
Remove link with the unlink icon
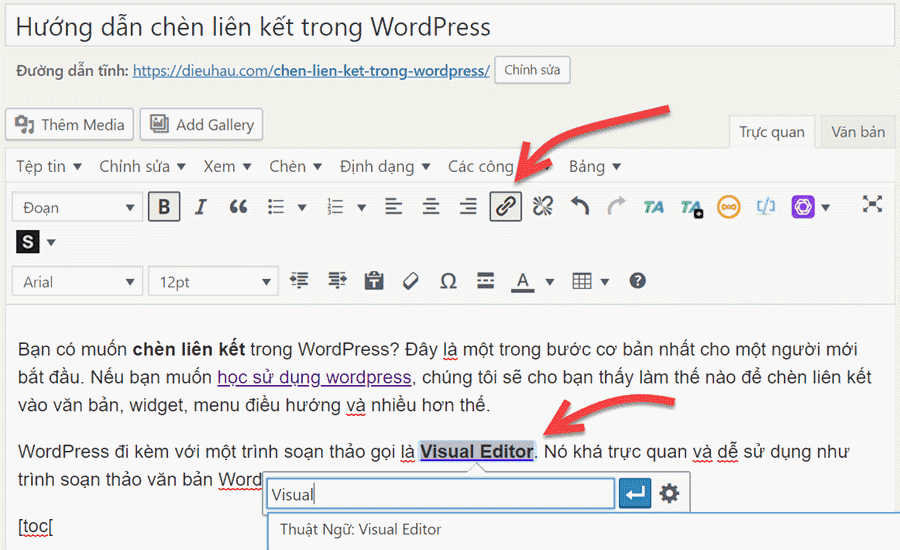[542, 207]
